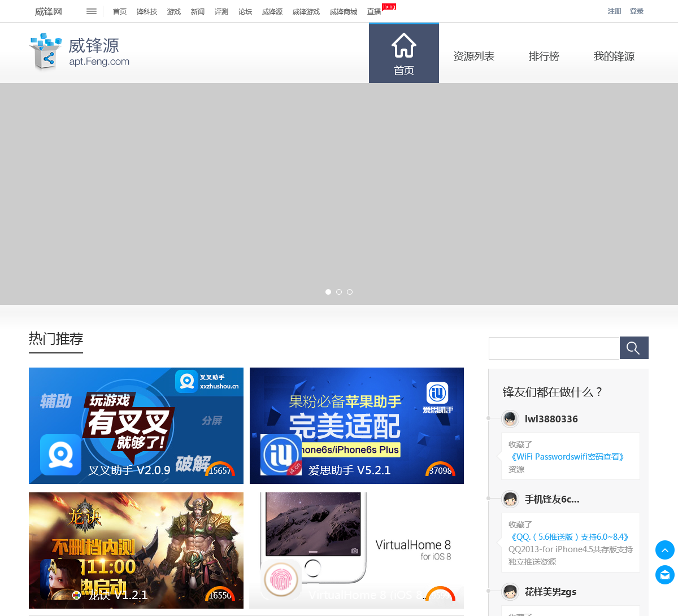This screenshot has width=678, height=616.
Task: Open 评测 in the top nav
Action: point(221,11)
